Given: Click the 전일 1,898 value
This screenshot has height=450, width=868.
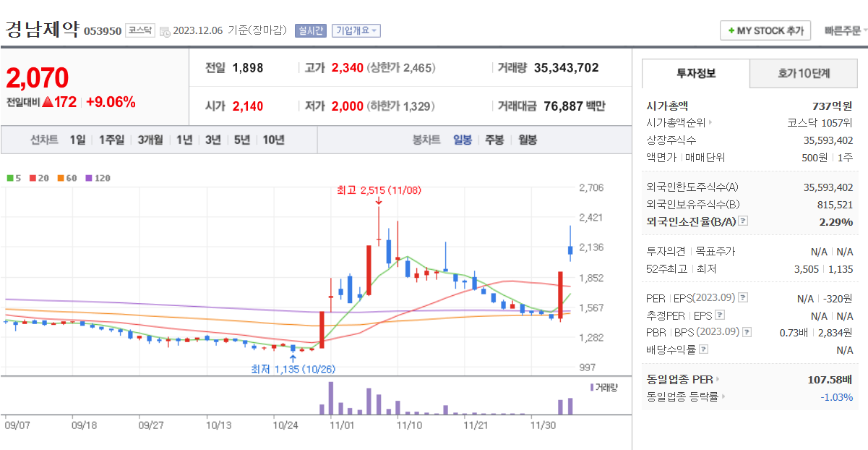Looking at the screenshot, I should [x=248, y=68].
